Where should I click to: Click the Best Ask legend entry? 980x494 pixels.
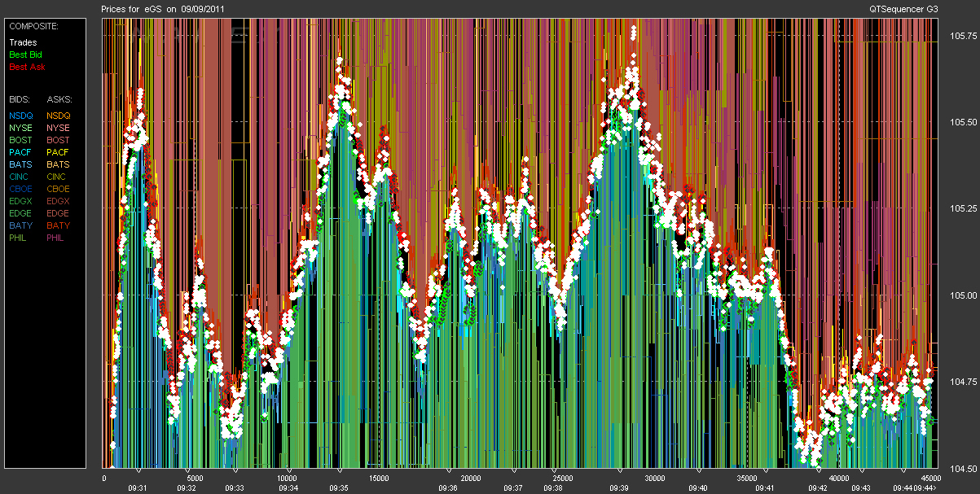click(25, 67)
